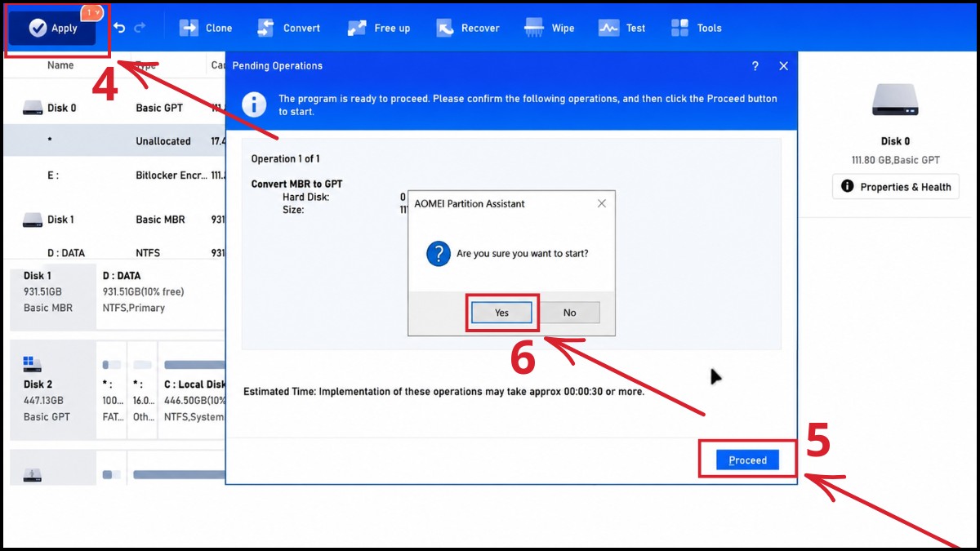The width and height of the screenshot is (980, 551).
Task: Close the Pending Operations window
Action: [x=783, y=66]
